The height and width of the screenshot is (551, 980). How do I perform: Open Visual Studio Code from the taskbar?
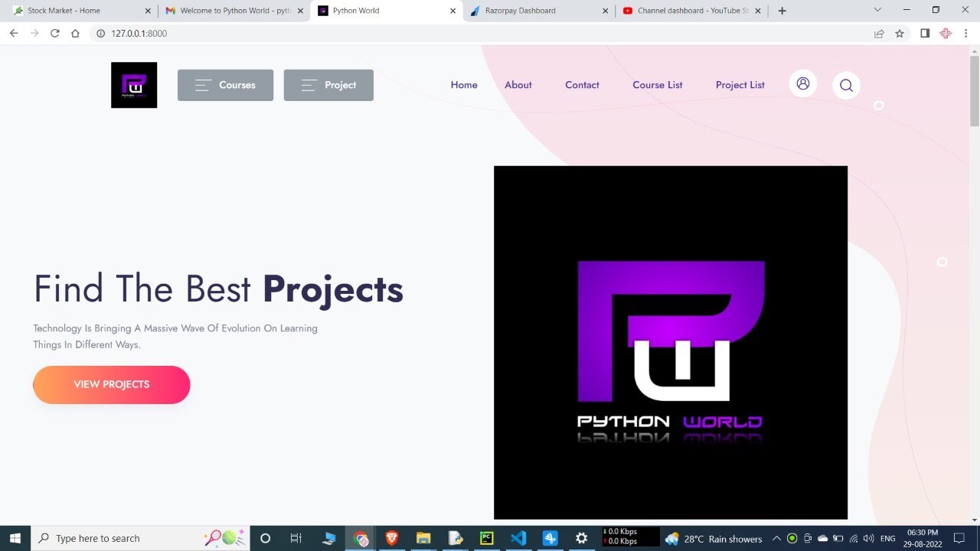[x=518, y=538]
